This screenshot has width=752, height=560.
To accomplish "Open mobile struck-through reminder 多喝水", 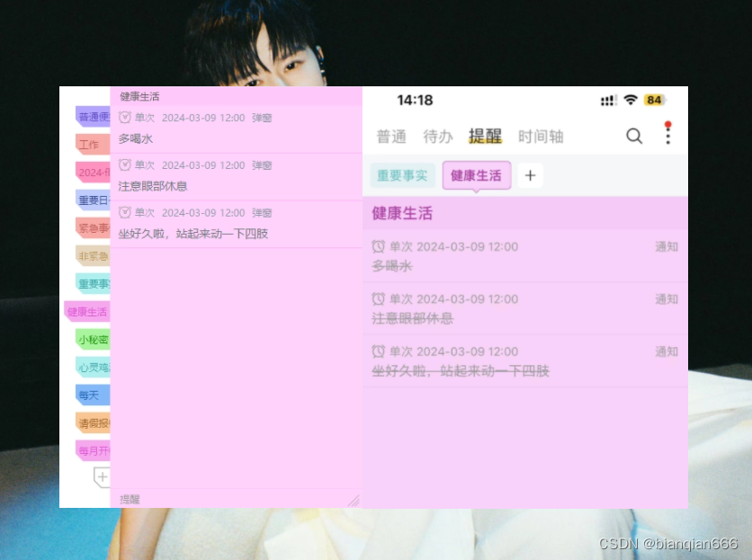I will pos(392,265).
